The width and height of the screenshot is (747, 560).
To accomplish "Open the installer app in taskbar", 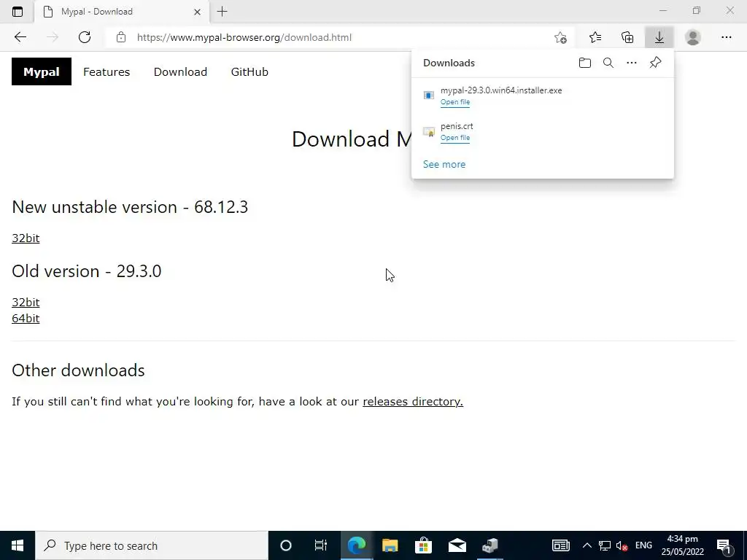I will click(489, 545).
